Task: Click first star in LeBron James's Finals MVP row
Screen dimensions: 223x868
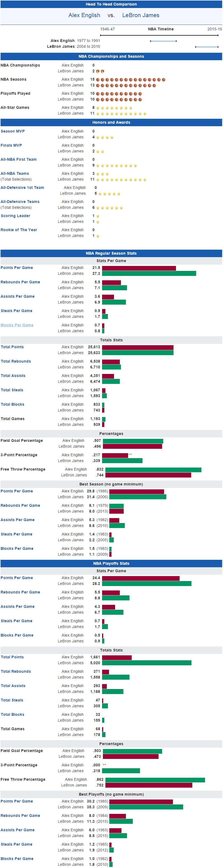Action: coord(98,152)
